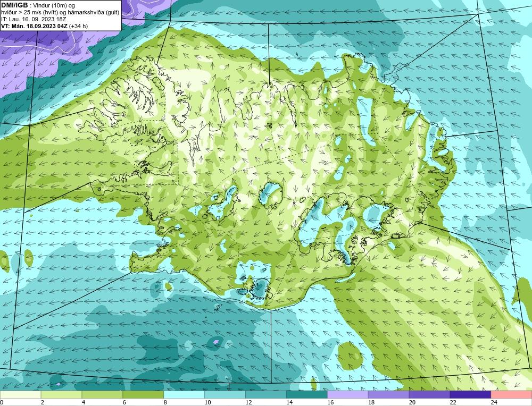The width and height of the screenshot is (532, 406).
Task: Click the legend scale label '10'
Action: (207, 402)
